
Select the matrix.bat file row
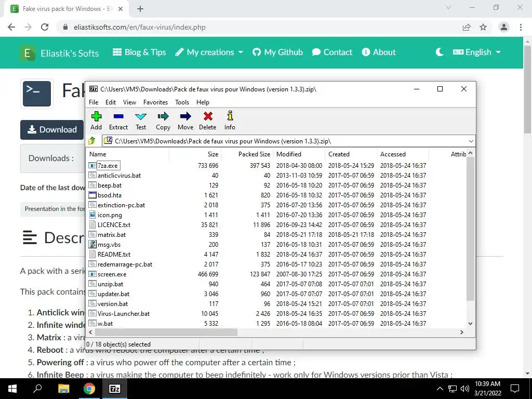pyautogui.click(x=276, y=234)
